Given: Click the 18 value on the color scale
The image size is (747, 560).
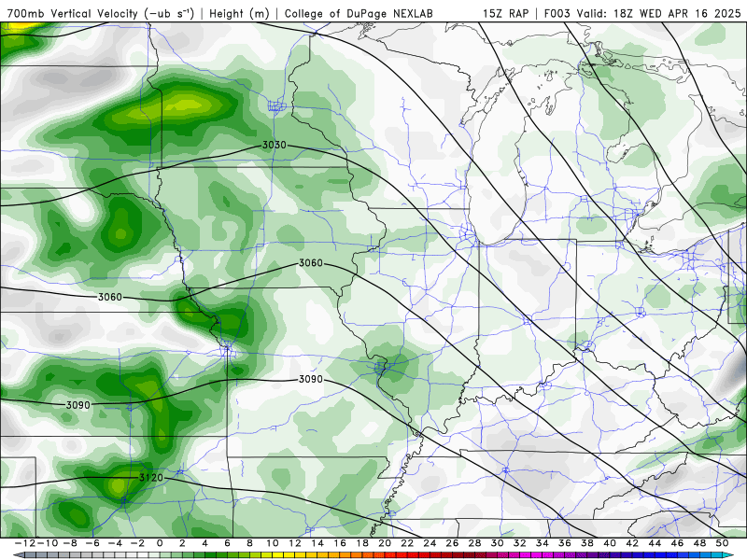Looking at the screenshot, I should coord(362,543).
